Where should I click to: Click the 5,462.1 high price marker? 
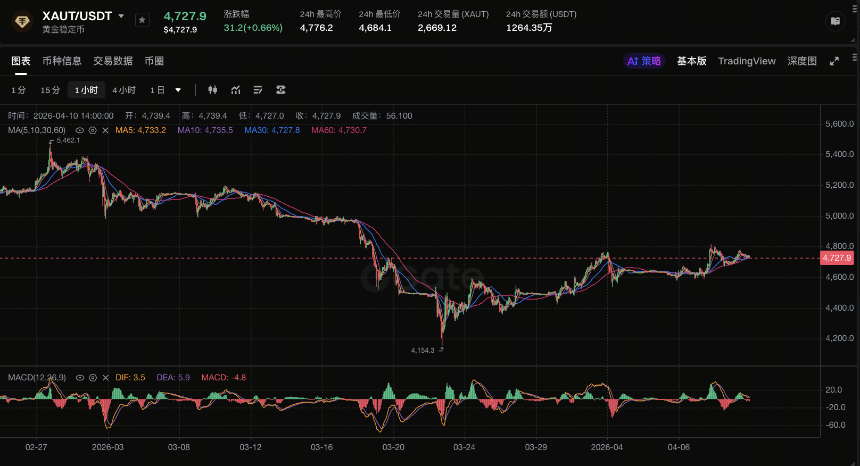point(68,140)
